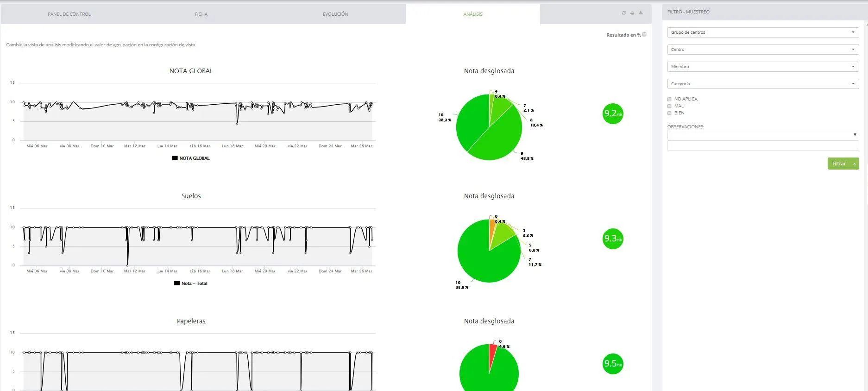This screenshot has width=868, height=391.
Task: Click the 'Nota desglosada' heading beside Suelos
Action: (489, 196)
